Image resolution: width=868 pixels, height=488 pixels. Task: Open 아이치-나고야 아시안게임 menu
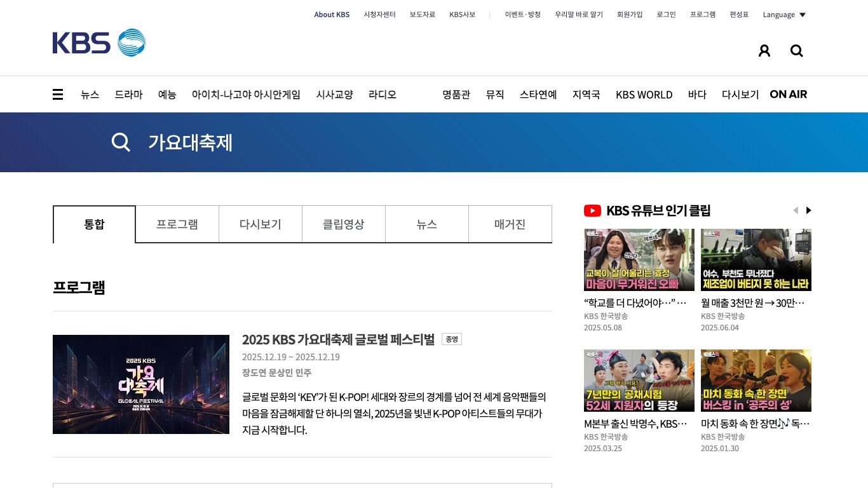point(247,95)
